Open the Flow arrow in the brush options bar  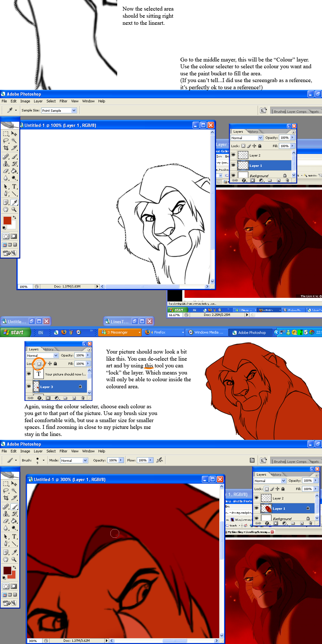point(150,460)
